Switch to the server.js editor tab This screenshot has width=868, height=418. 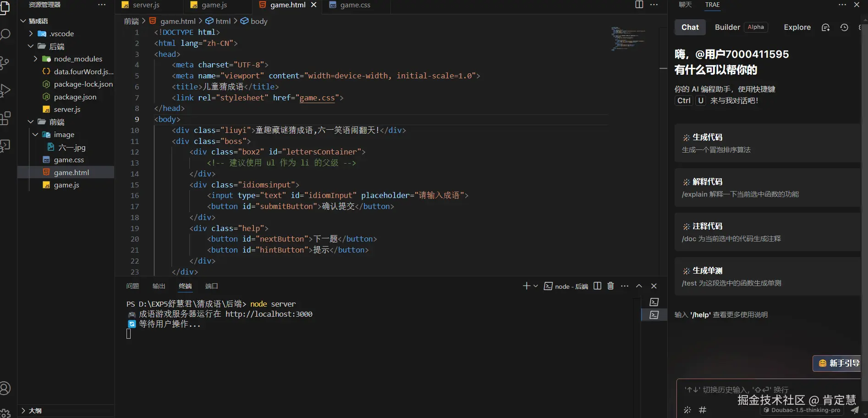(146, 5)
